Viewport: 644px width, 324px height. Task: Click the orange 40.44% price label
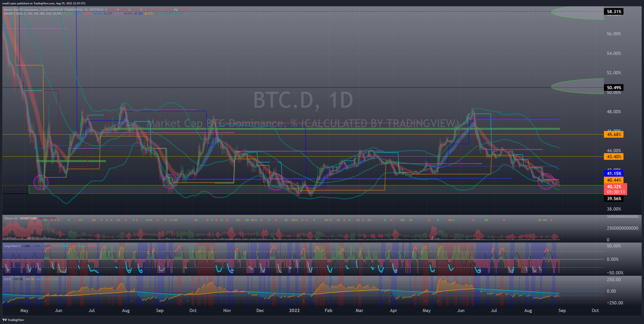(614, 180)
